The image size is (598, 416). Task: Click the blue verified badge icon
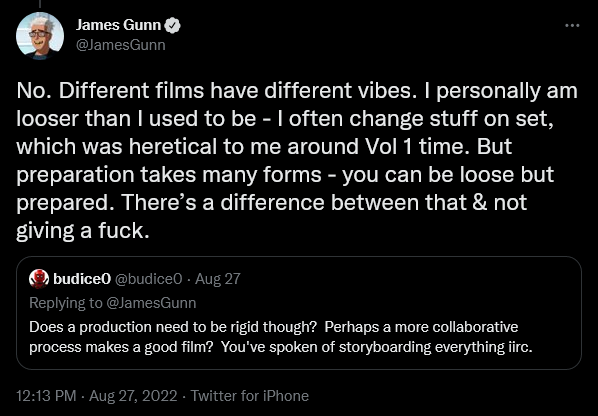tap(172, 26)
